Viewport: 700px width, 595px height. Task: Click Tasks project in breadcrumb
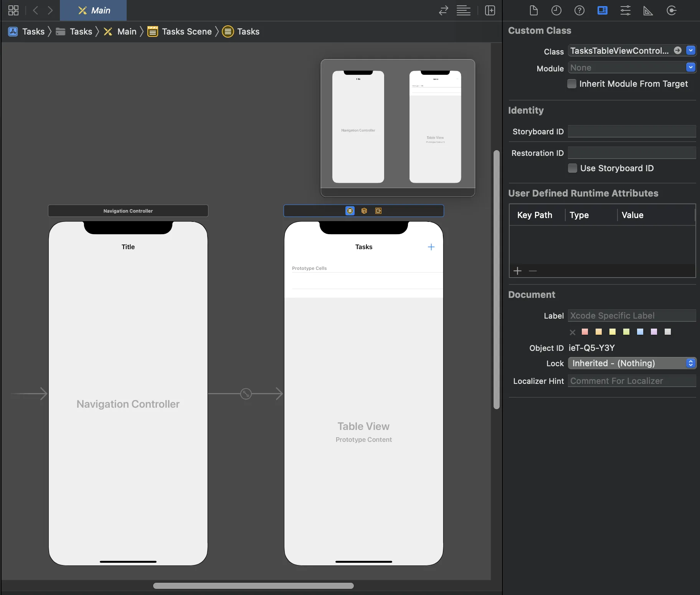[x=26, y=31]
